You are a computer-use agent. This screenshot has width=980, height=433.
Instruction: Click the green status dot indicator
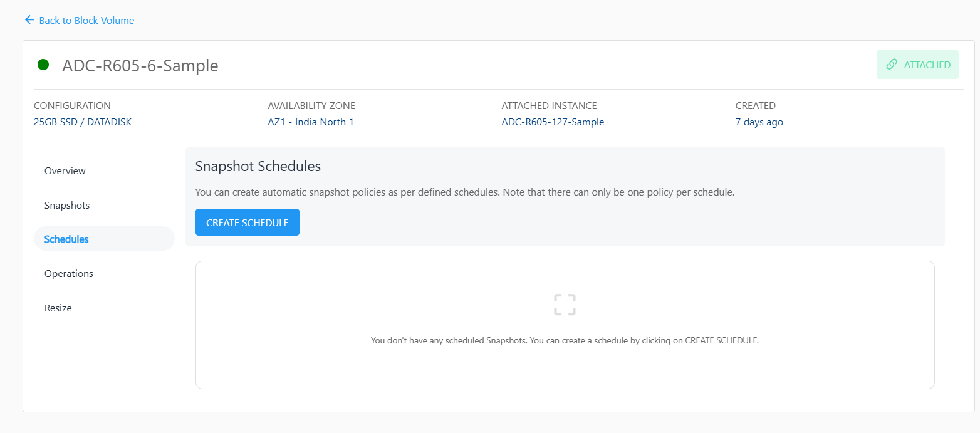pyautogui.click(x=43, y=65)
